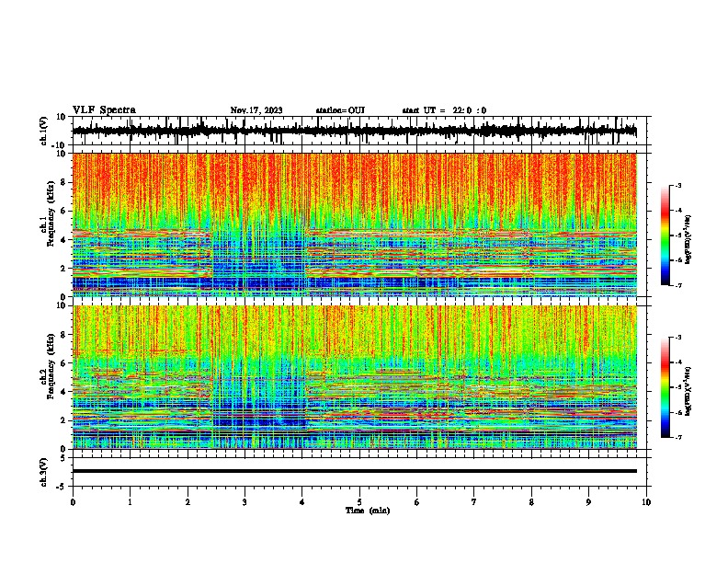Click inside the ch.1 spectrogram panel
The height and width of the screenshot is (563, 728).
click(x=354, y=224)
